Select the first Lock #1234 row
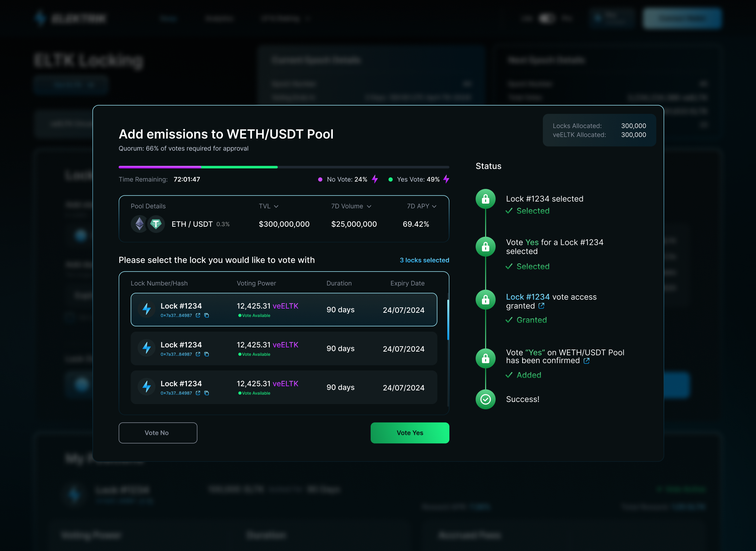756x551 pixels. [x=283, y=310]
